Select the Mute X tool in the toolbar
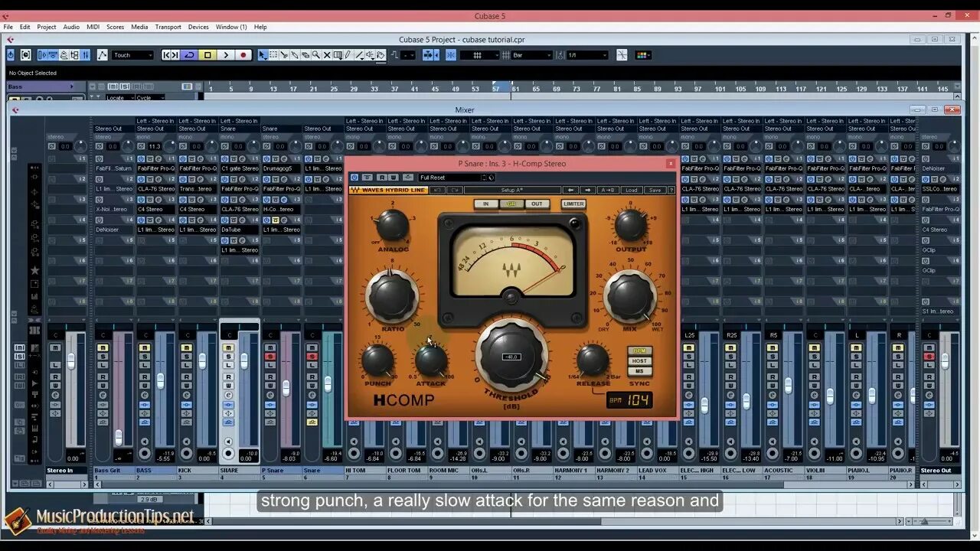The width and height of the screenshot is (980, 551). [328, 55]
